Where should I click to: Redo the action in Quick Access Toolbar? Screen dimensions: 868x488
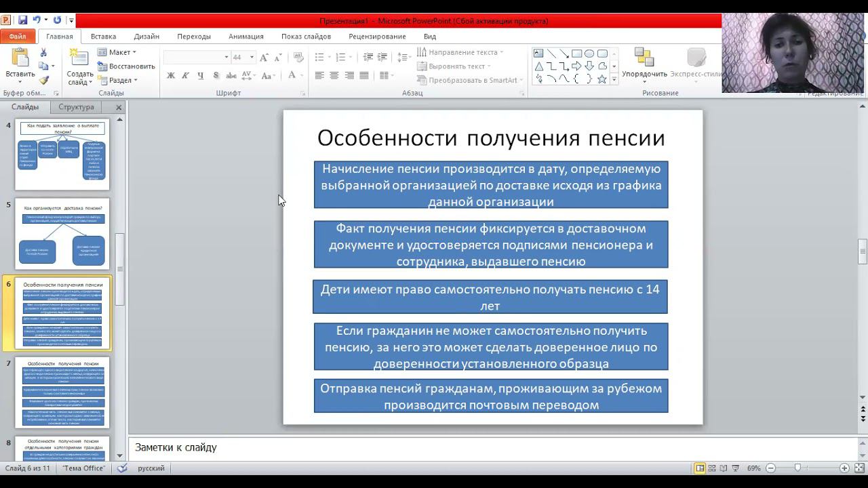pyautogui.click(x=57, y=20)
